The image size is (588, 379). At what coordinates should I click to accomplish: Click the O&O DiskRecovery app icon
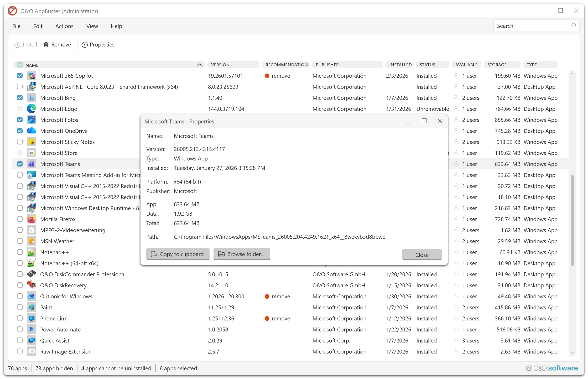pos(32,285)
